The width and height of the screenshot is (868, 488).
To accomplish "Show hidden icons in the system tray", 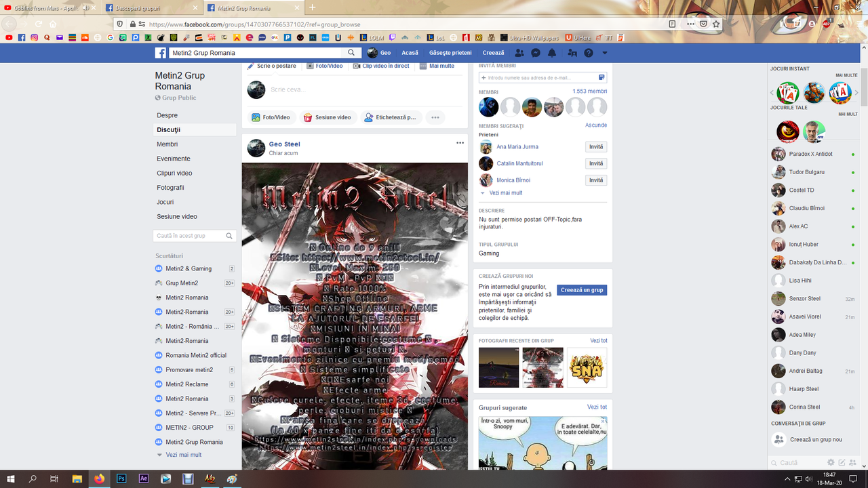I will coord(787,479).
